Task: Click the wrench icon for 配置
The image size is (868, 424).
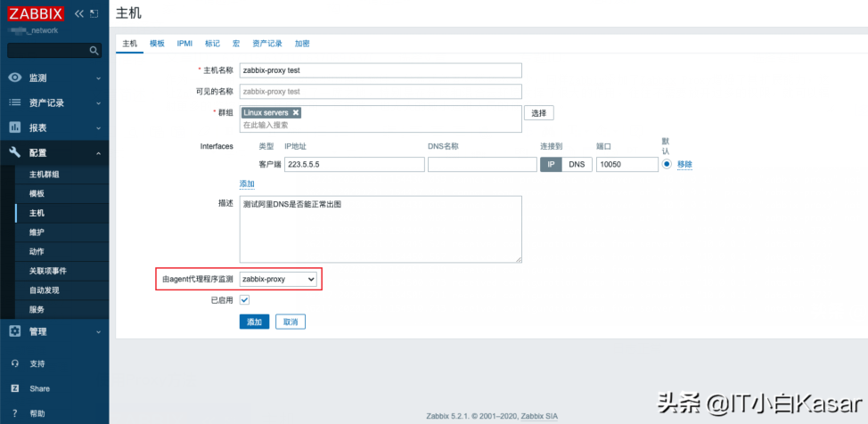Action: point(15,153)
